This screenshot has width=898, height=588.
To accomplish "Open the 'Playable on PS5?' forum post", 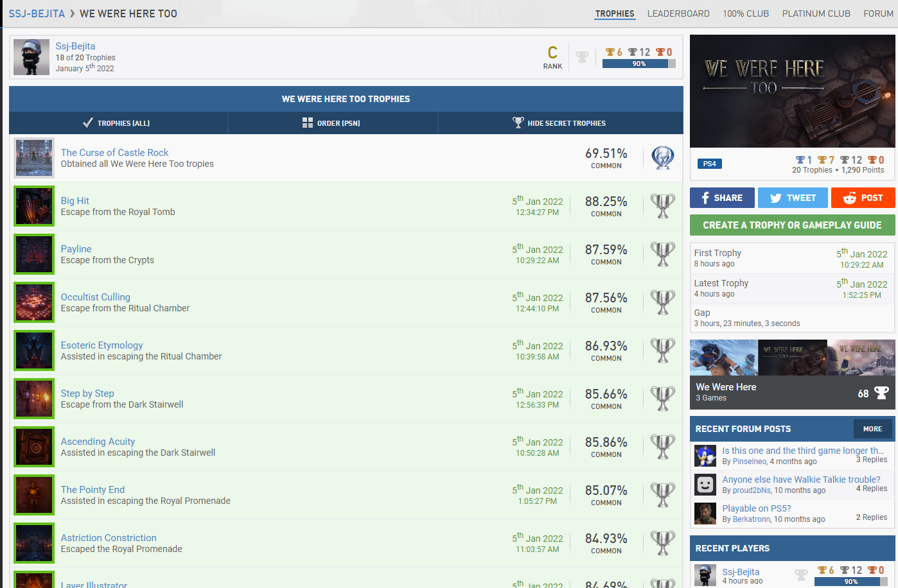I will (756, 508).
